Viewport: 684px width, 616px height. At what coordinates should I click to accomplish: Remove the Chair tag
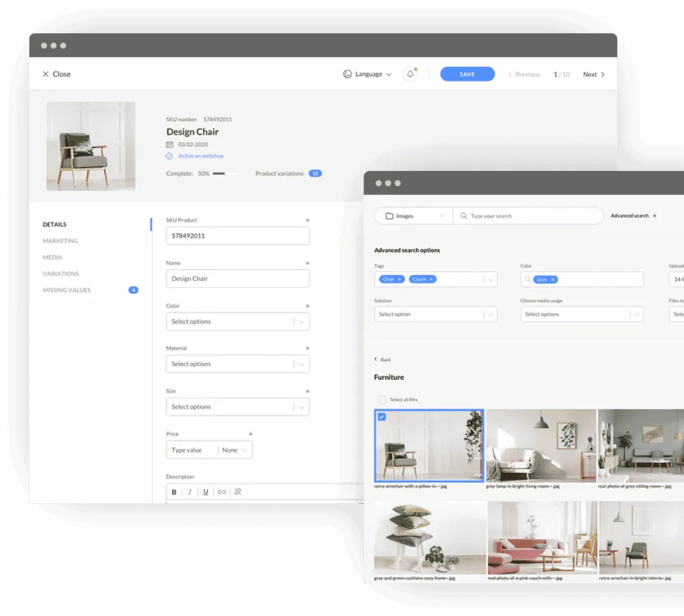[x=399, y=279]
